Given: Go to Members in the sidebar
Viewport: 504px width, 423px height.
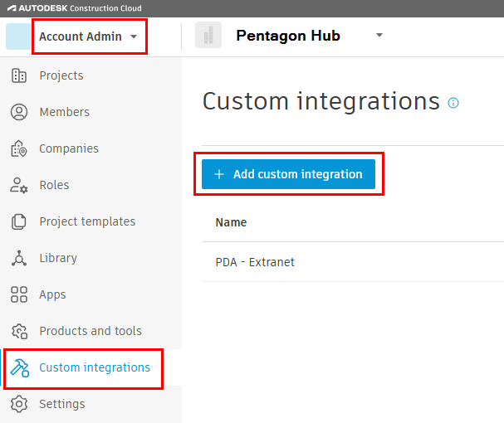Looking at the screenshot, I should [64, 112].
